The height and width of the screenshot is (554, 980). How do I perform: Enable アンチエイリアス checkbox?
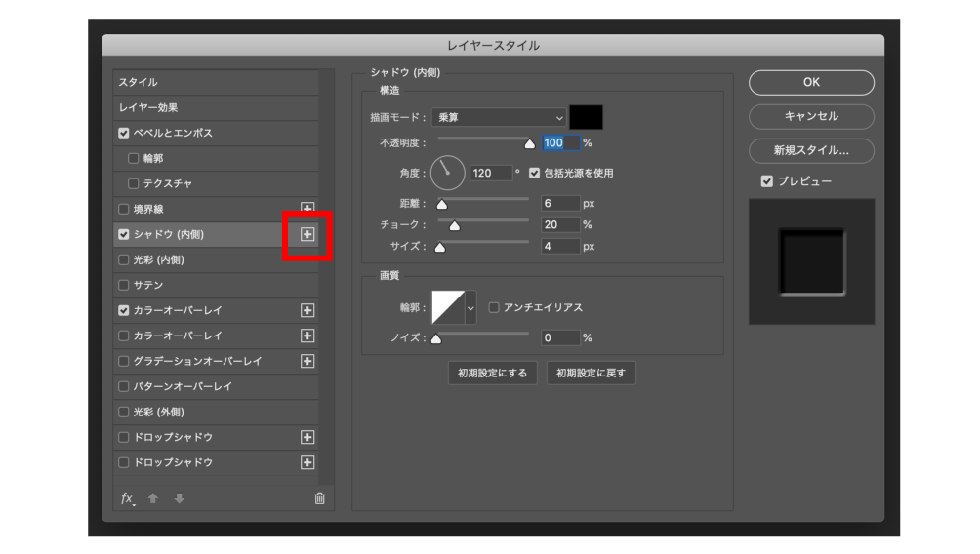(x=494, y=307)
